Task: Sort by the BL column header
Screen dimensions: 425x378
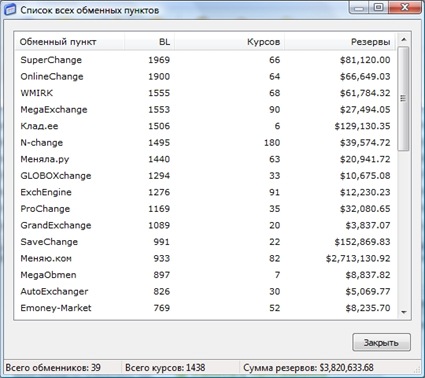Action: (149, 42)
